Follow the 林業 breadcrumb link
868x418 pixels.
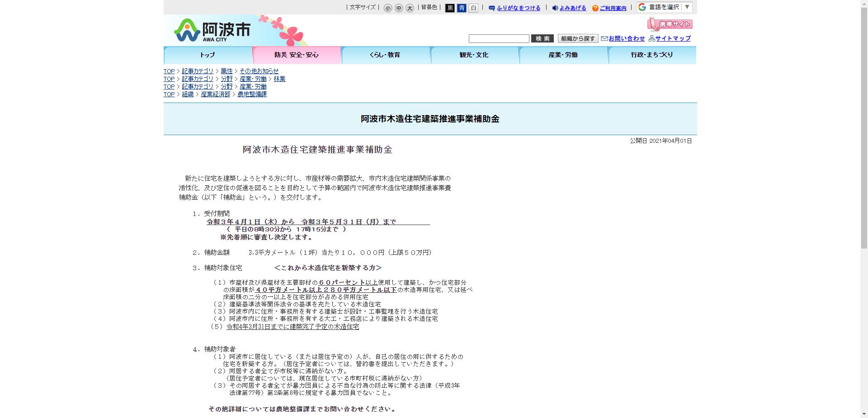pos(280,79)
